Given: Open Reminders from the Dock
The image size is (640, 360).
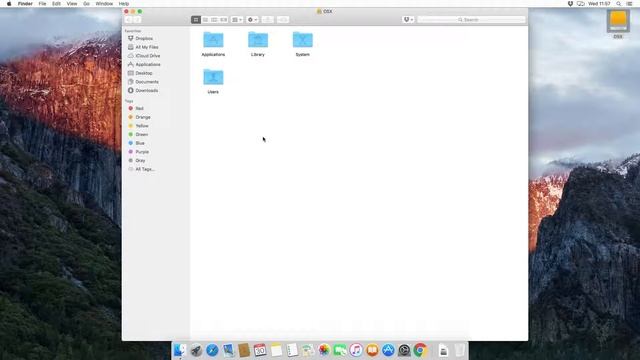Looking at the screenshot, I should [x=292, y=350].
